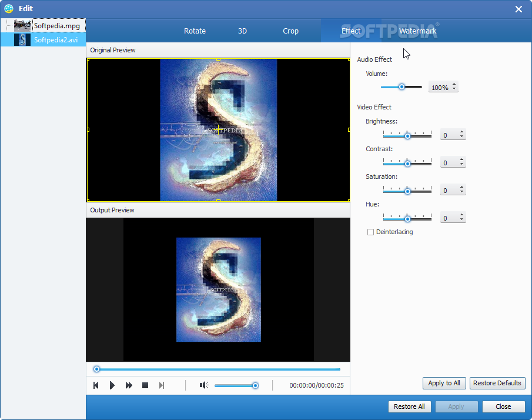The image size is (532, 420).
Task: Increase Brightness value with up arrow
Action: coord(462,132)
